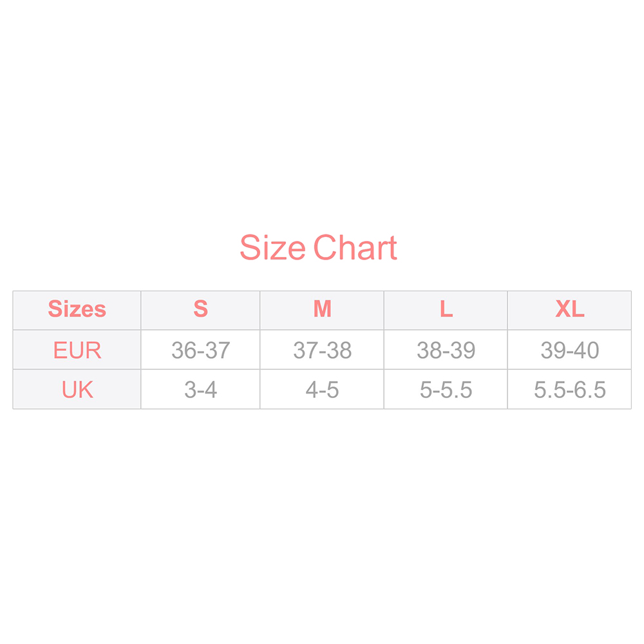644x644 pixels.
Task: Click the L size column header
Action: [446, 310]
